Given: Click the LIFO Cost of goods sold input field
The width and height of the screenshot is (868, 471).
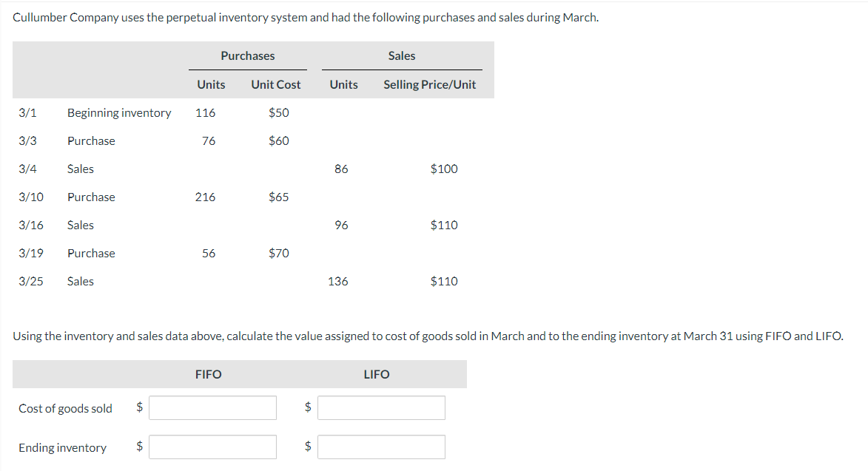Looking at the screenshot, I should point(381,407).
